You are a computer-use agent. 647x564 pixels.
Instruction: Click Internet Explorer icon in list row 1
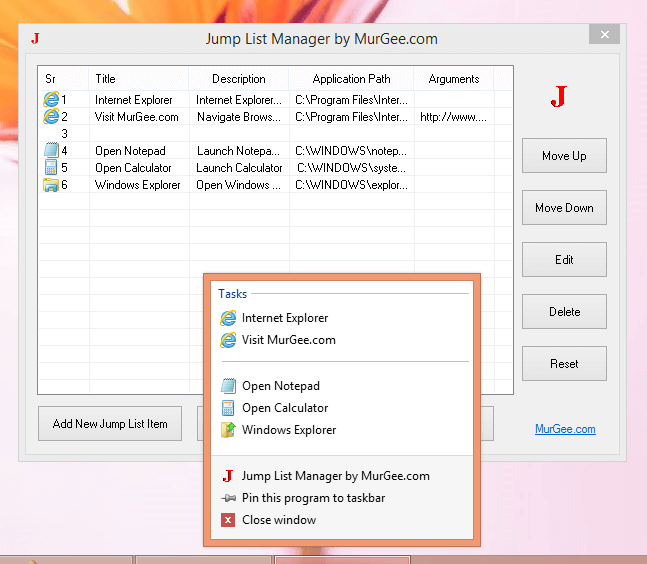coord(51,99)
